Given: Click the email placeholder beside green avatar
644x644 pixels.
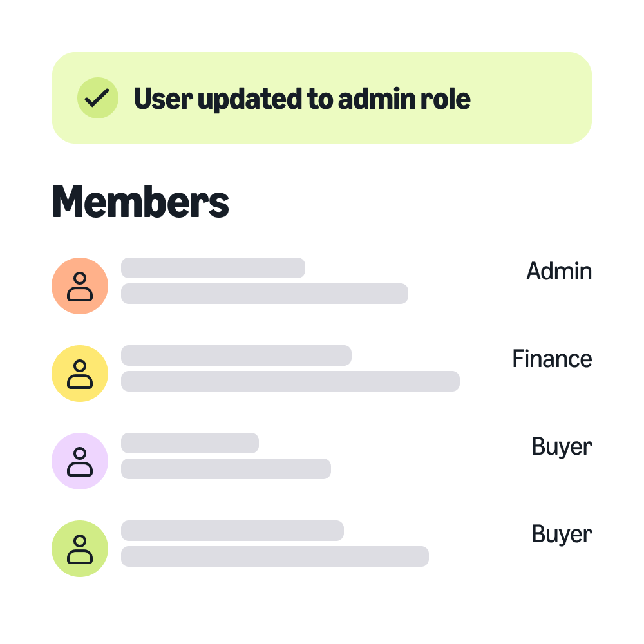Looking at the screenshot, I should (x=275, y=556).
